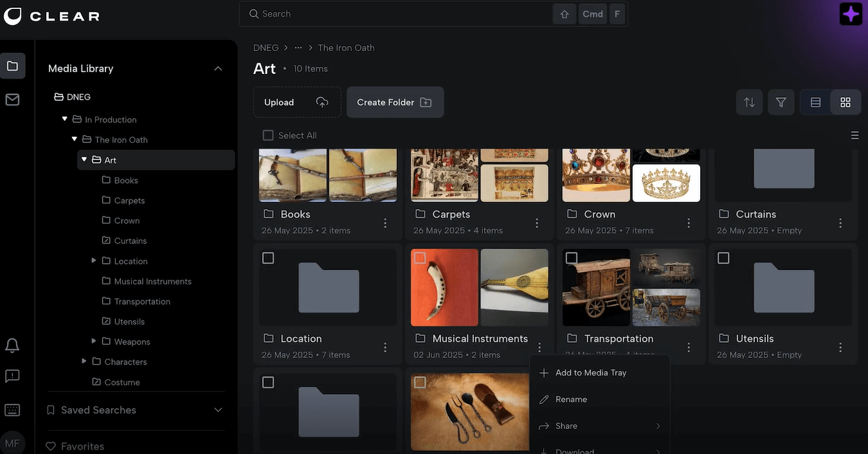
Task: Switch to list view
Action: click(815, 102)
